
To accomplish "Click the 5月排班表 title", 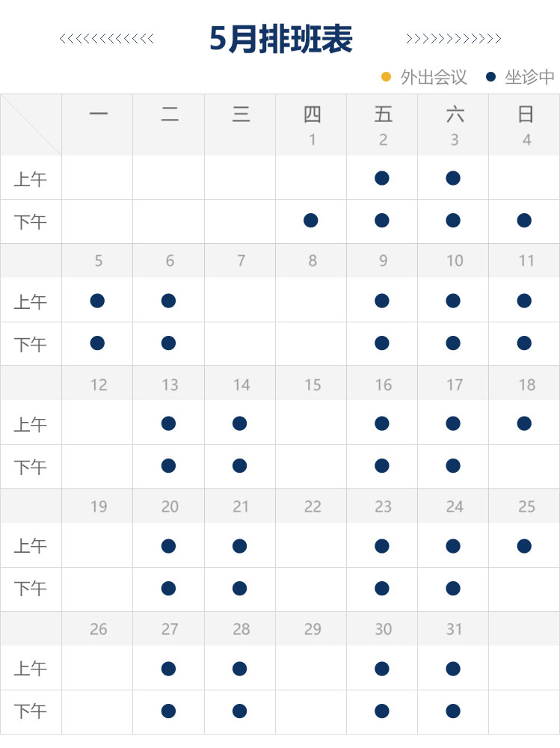I will (280, 39).
